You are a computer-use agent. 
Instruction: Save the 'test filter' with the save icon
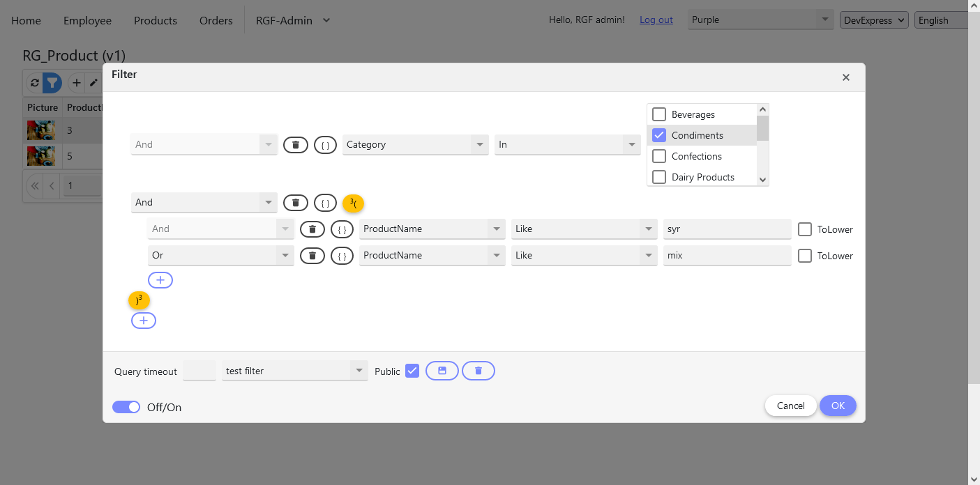coord(442,371)
